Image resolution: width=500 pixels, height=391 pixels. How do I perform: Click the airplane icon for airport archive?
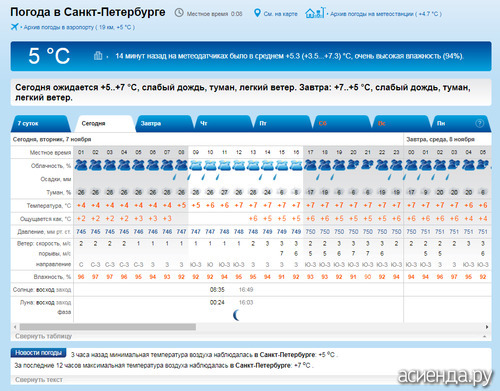(14, 27)
